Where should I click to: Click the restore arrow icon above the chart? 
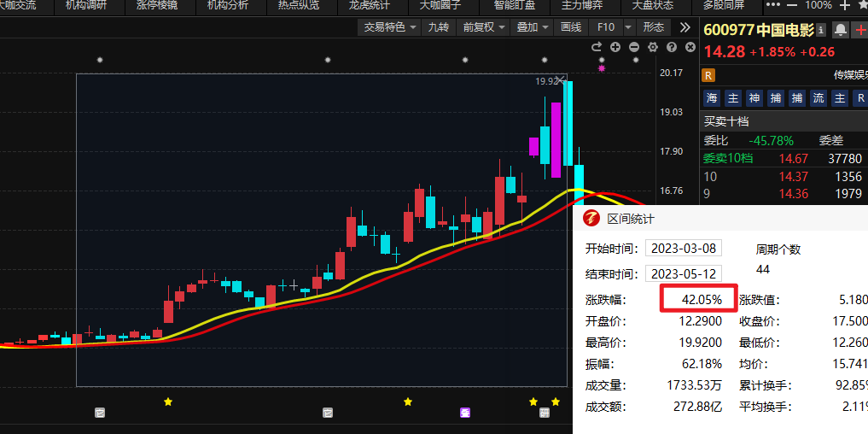pyautogui.click(x=597, y=47)
